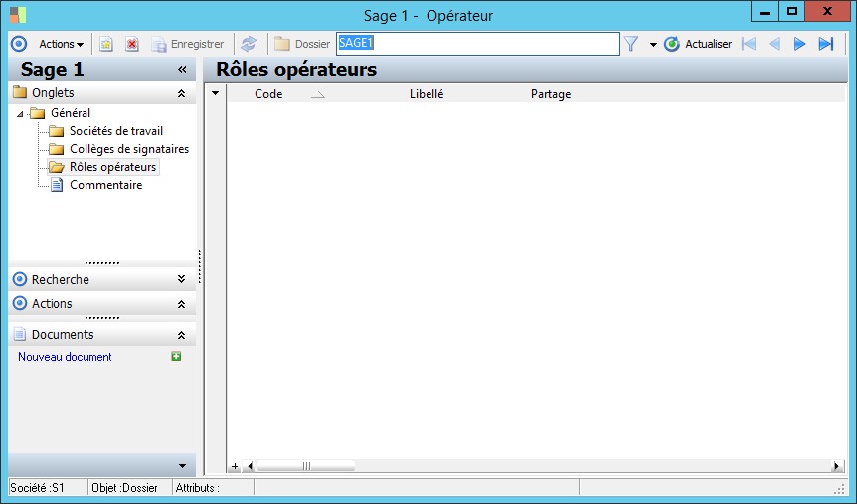Collapse the Onglets section
Viewport: 857px width, 504px height.
coord(182,93)
